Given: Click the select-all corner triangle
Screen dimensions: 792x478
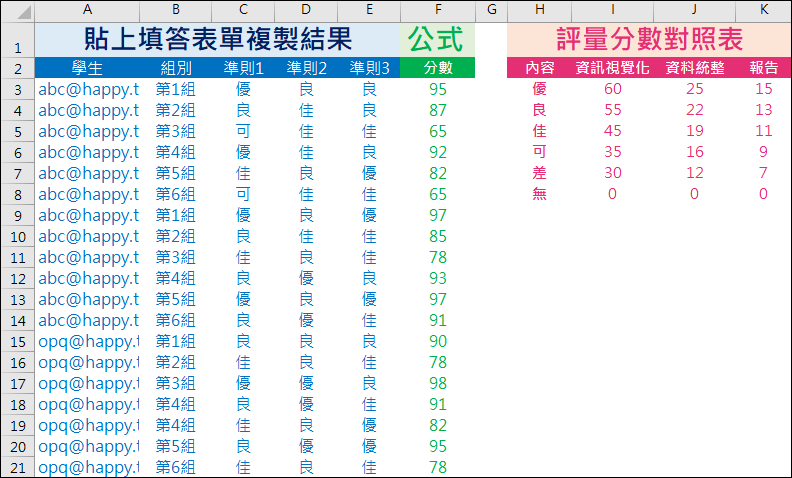Looking at the screenshot, I should (x=24, y=12).
